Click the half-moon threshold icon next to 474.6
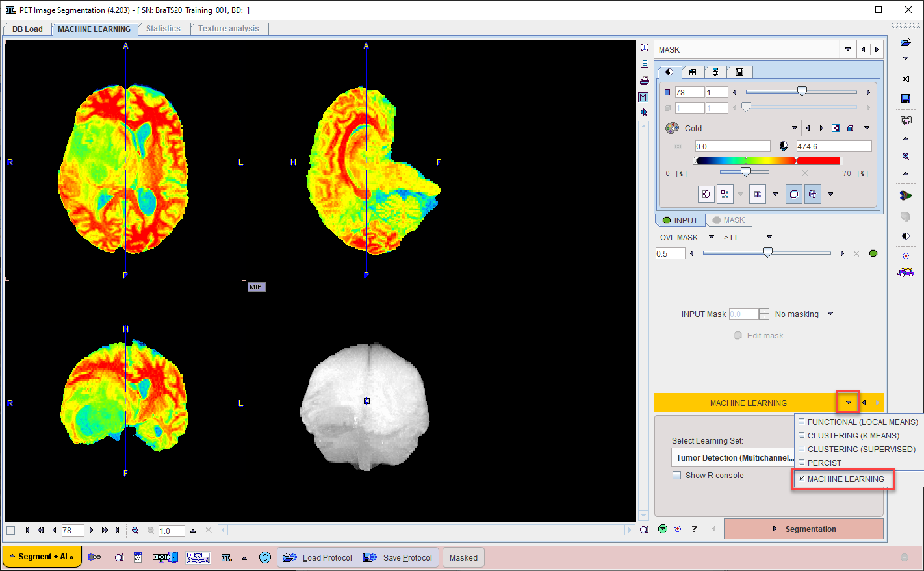 coord(784,146)
